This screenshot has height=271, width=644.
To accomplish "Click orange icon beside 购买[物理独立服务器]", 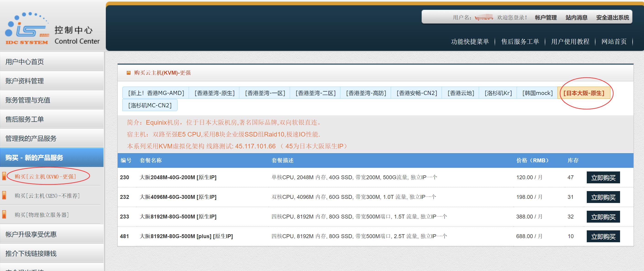I will [4, 214].
